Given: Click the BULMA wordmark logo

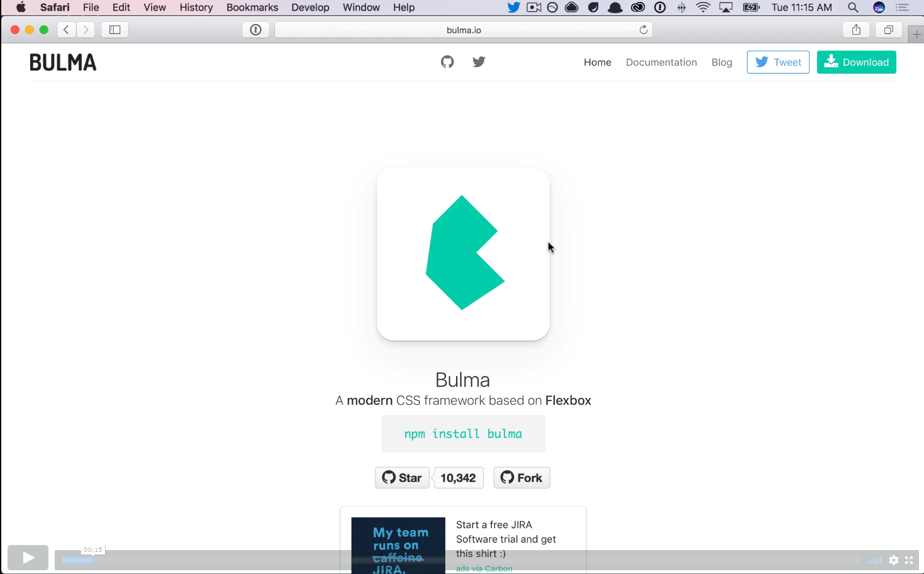Looking at the screenshot, I should pyautogui.click(x=63, y=62).
